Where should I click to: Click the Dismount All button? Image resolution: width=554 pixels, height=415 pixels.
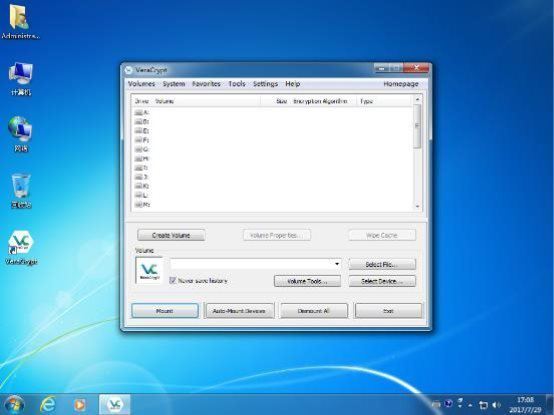(314, 311)
